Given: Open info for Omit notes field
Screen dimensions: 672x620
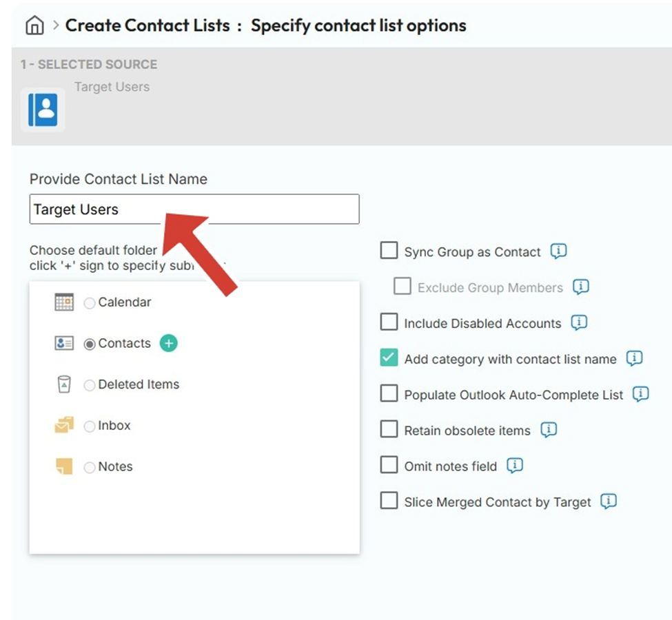Looking at the screenshot, I should 515,465.
